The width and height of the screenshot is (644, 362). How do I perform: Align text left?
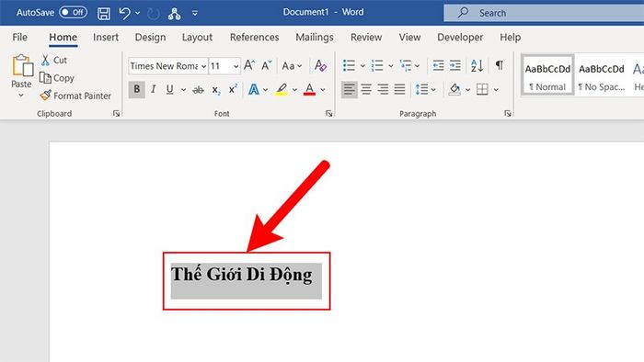[349, 89]
